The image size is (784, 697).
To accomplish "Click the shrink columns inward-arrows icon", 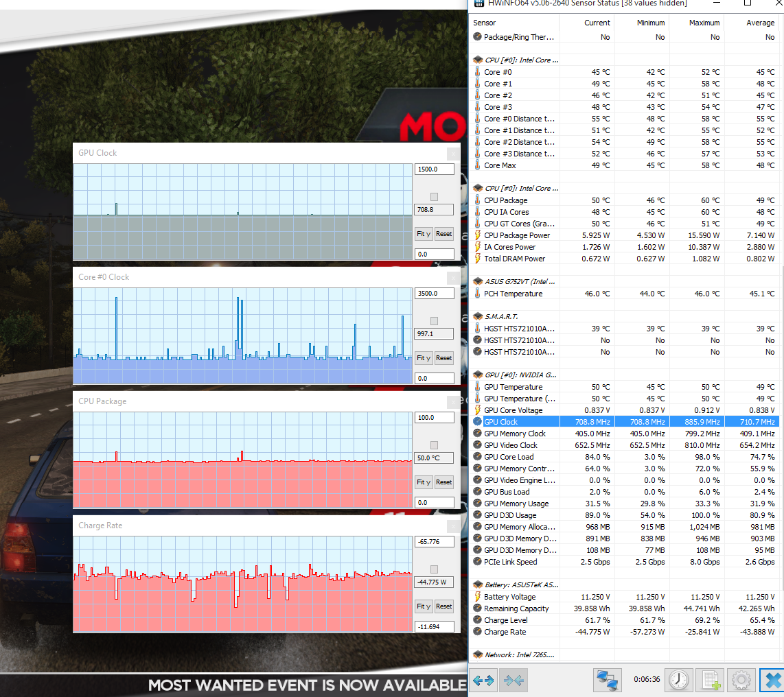I will (514, 680).
